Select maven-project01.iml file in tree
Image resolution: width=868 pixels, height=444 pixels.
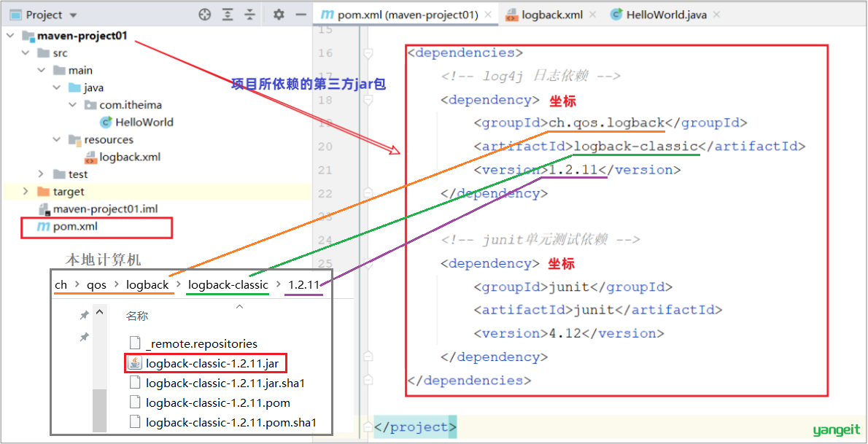98,209
